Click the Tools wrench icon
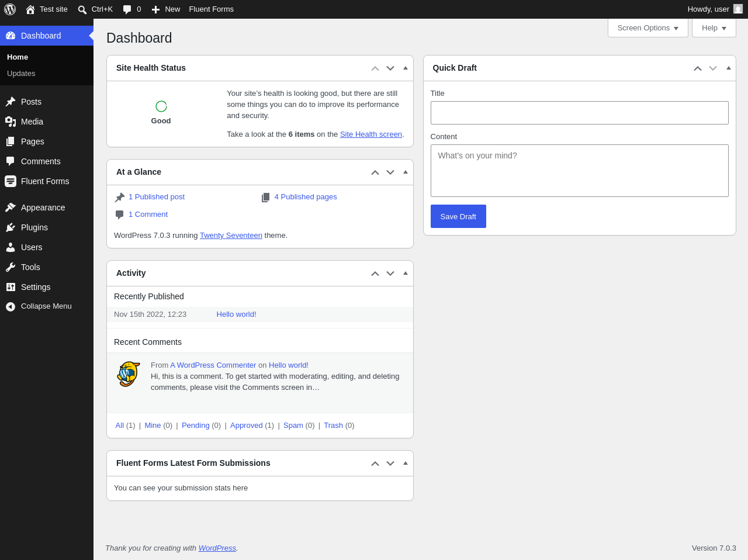 point(11,267)
